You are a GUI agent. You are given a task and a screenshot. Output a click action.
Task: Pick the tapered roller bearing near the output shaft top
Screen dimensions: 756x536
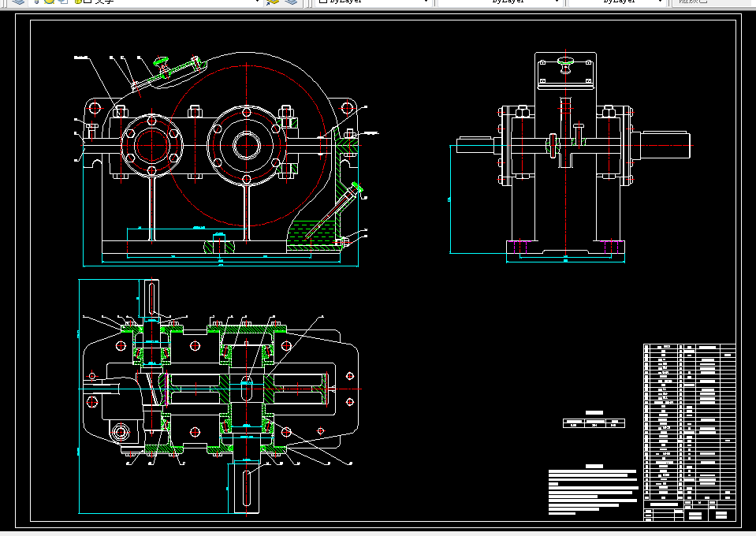click(225, 353)
